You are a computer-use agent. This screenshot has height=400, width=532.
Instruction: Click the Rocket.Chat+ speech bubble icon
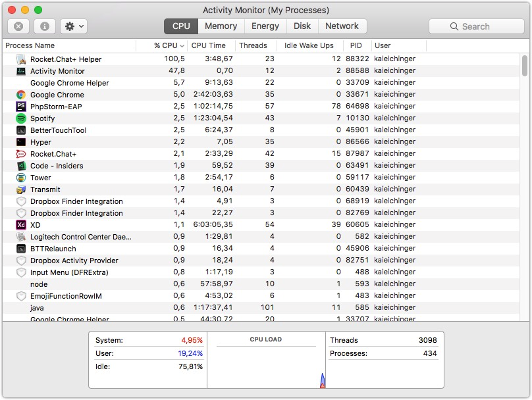pos(21,154)
